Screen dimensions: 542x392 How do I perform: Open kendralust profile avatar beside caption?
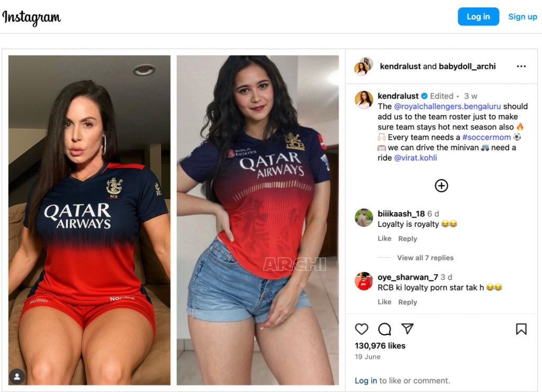364,100
